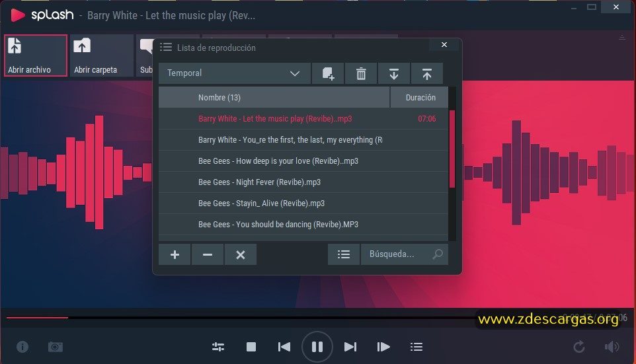This screenshot has width=636, height=364.
Task: Select Bee Gees - Stayin_ Alive track
Action: 303,203
